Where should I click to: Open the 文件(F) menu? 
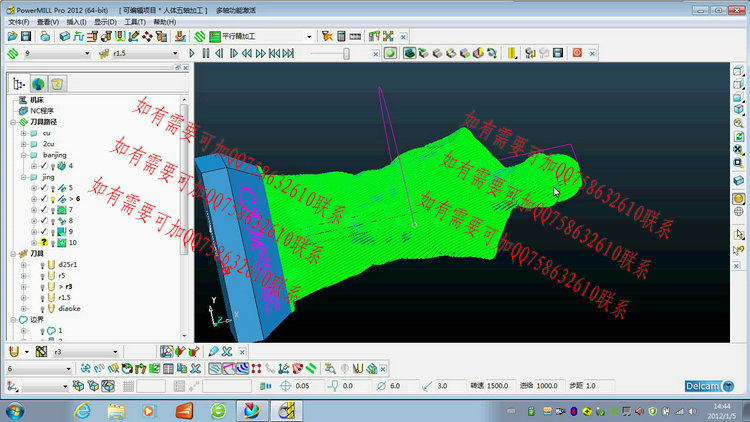point(19,22)
